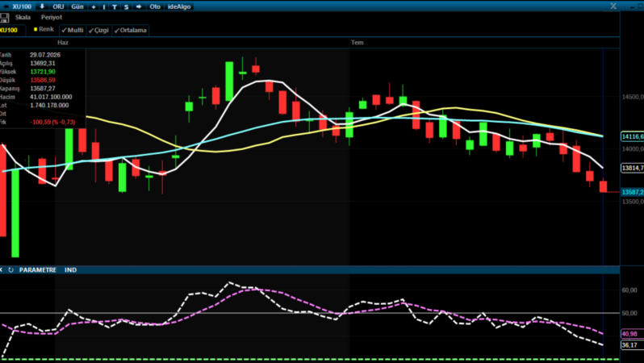
Task: Open the Gün period dropdown
Action: (77, 6)
